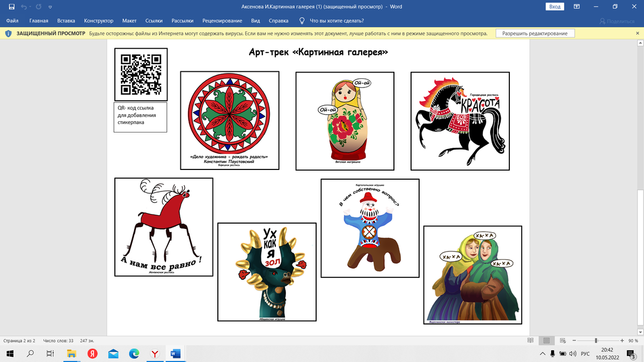Open the Файл menu
This screenshot has height=362, width=644.
12,21
